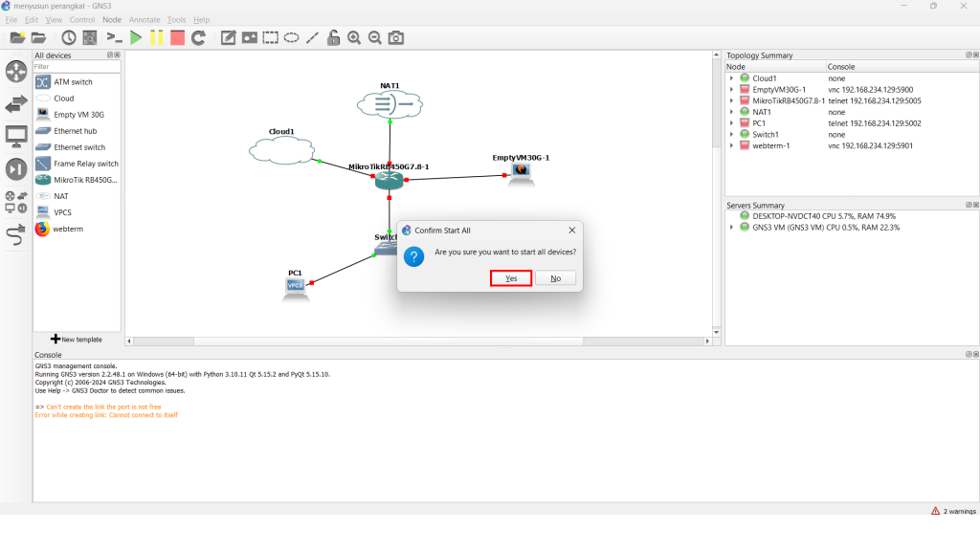Open the File menu

[x=11, y=19]
